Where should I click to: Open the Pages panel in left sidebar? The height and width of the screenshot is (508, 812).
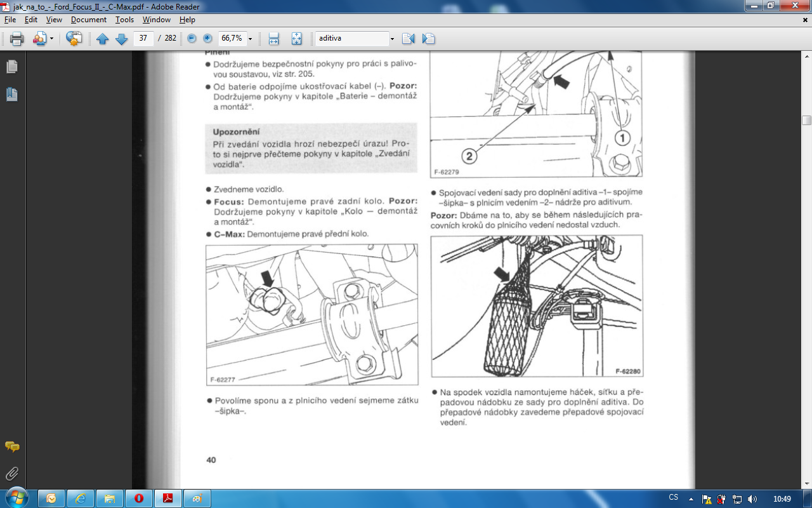[11, 67]
